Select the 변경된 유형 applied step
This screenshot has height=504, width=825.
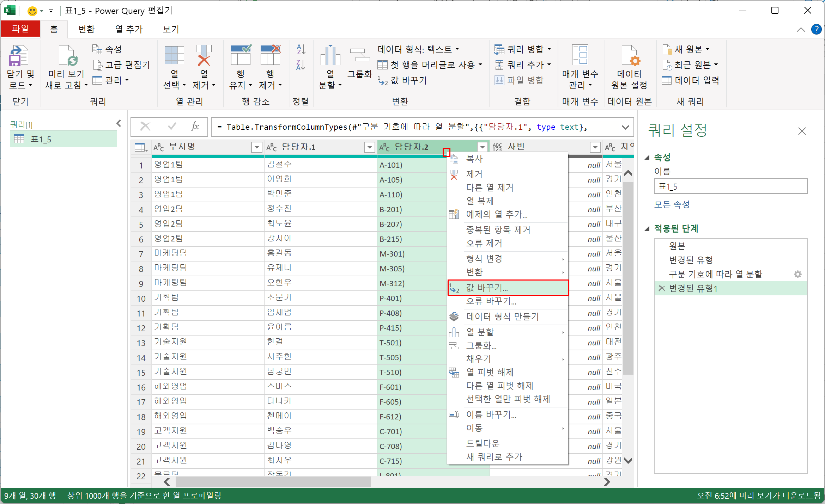point(730,260)
